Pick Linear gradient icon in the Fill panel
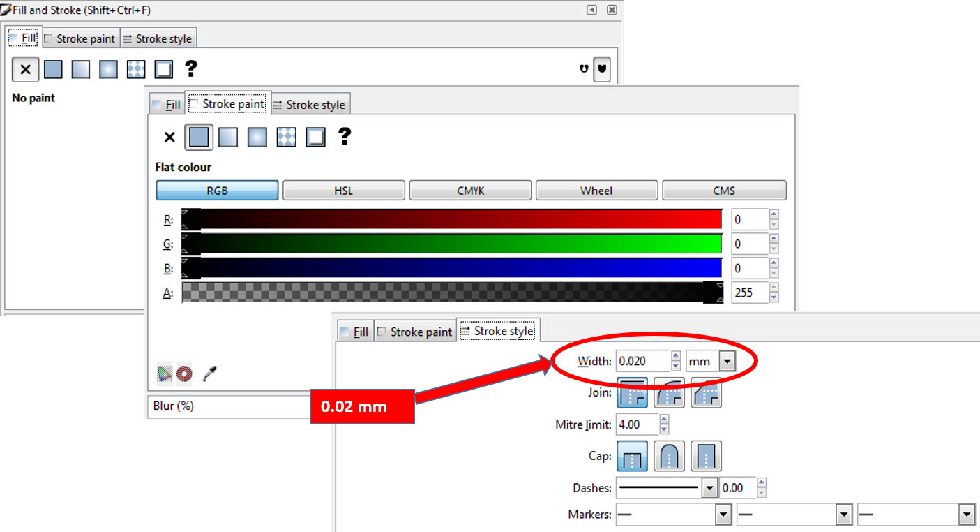Image resolution: width=980 pixels, height=532 pixels. click(x=80, y=69)
